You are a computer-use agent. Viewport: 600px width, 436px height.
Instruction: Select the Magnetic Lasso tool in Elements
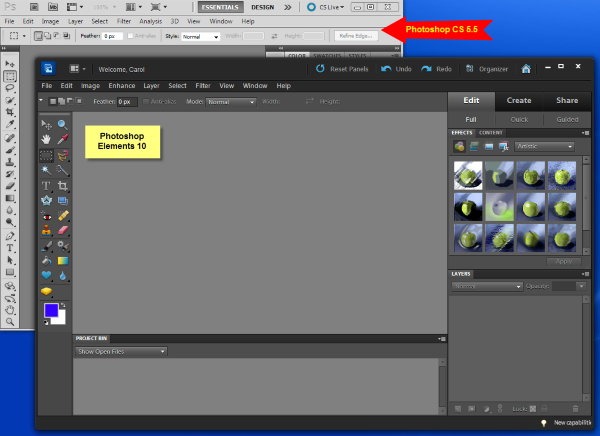pyautogui.click(x=63, y=155)
